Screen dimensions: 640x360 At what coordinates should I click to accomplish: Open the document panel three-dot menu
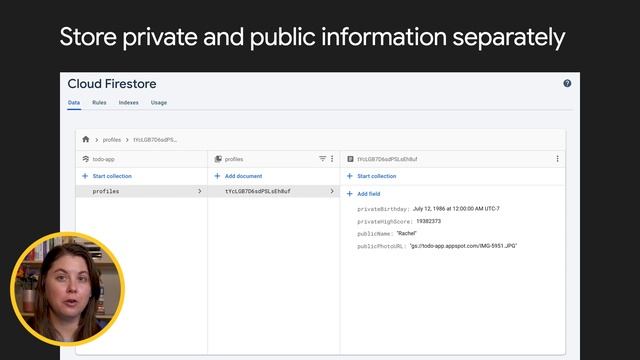[557, 159]
